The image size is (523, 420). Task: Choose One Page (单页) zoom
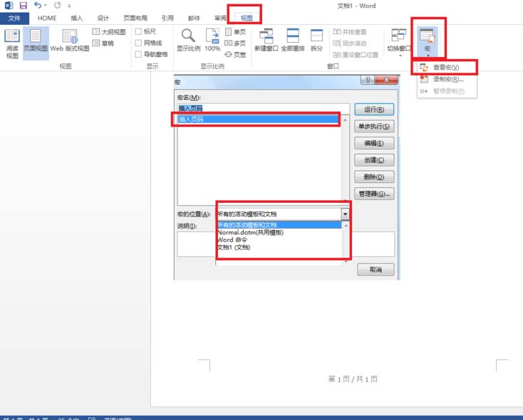coord(235,31)
